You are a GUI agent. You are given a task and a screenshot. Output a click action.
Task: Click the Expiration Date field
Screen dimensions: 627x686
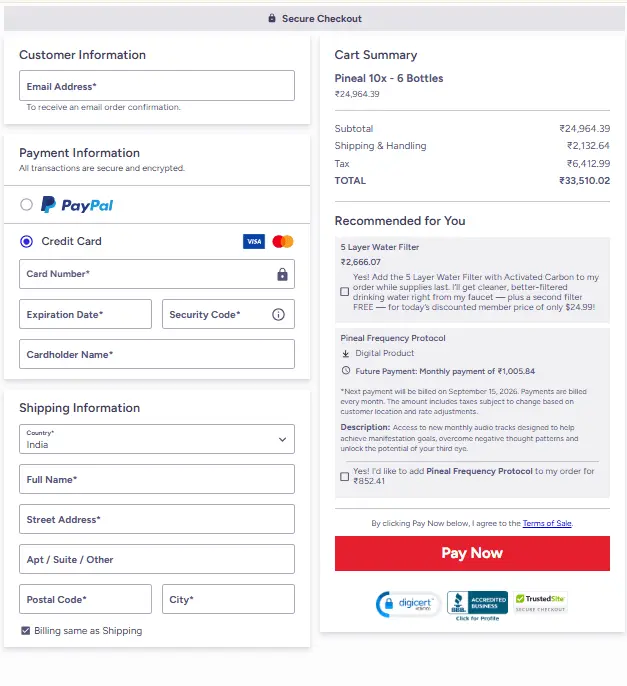tap(85, 314)
